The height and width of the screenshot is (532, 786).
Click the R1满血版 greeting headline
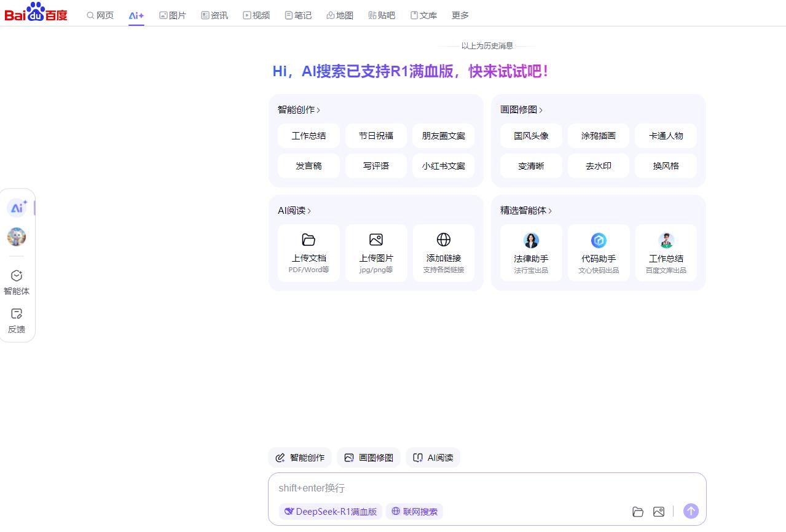point(410,71)
